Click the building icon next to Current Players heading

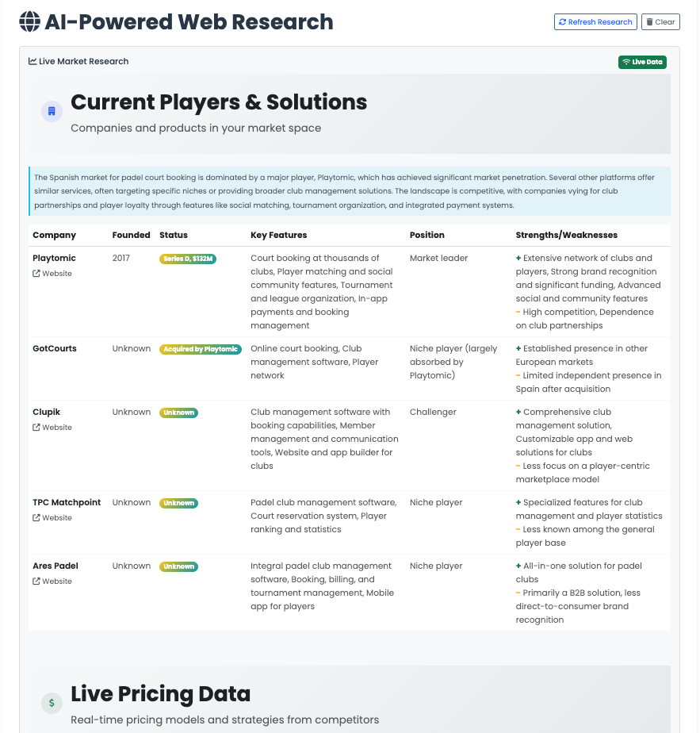(51, 111)
